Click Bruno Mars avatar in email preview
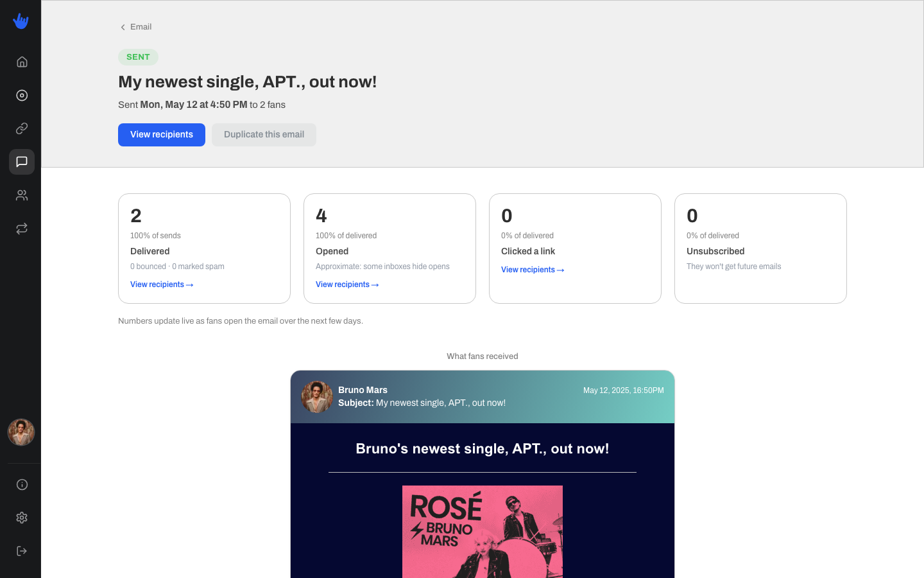 tap(317, 397)
